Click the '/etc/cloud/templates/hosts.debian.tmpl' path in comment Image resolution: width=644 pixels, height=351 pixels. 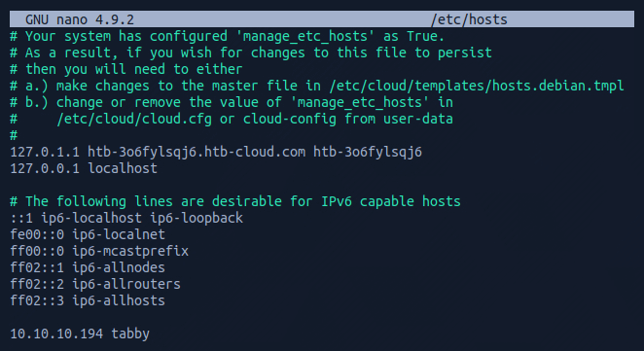coord(477,86)
